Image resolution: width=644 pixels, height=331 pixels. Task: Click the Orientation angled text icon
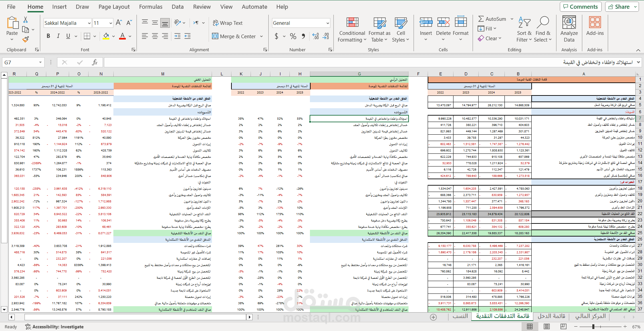(178, 23)
